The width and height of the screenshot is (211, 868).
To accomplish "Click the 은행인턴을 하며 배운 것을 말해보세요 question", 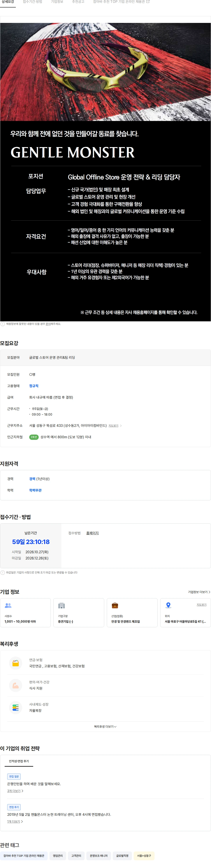I will [34, 784].
